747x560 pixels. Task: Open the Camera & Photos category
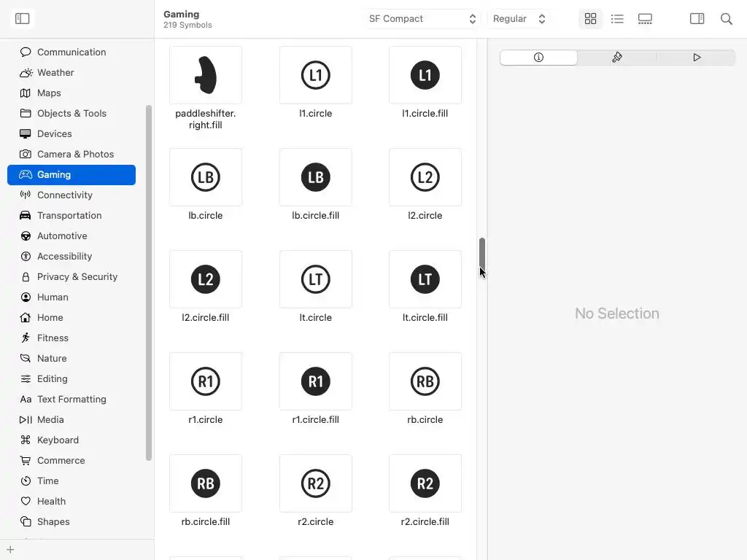pos(71,155)
